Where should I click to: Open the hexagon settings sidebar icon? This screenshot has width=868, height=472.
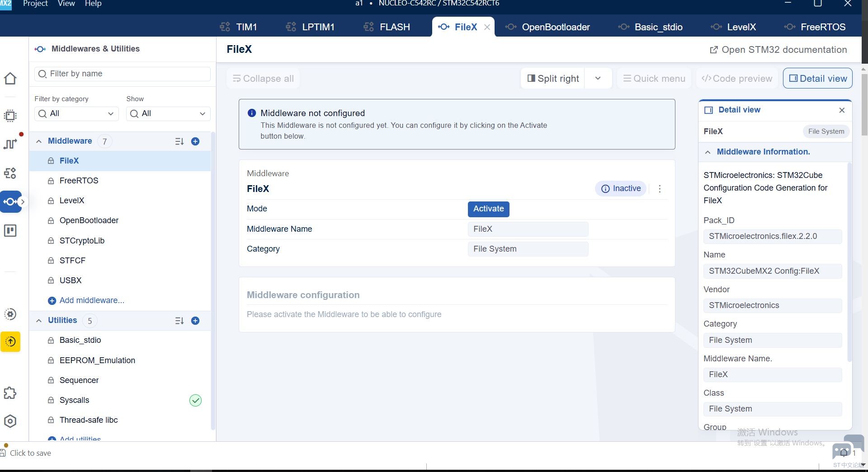tap(10, 421)
